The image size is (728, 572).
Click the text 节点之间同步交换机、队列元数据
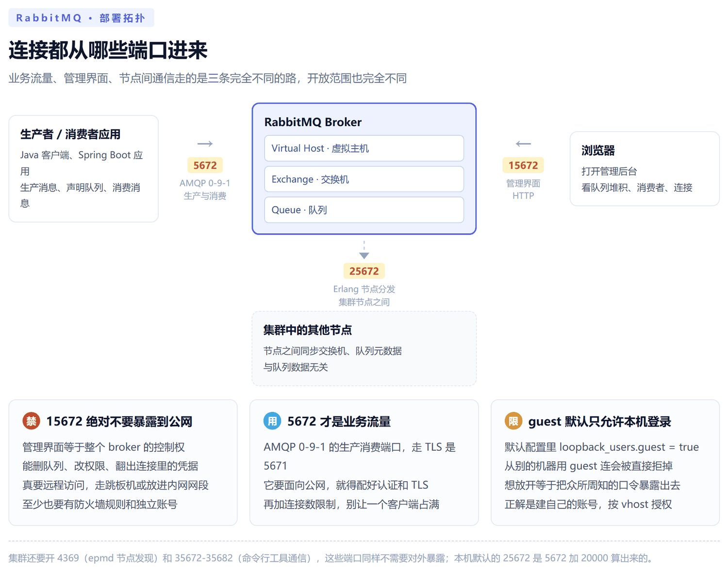pyautogui.click(x=332, y=351)
